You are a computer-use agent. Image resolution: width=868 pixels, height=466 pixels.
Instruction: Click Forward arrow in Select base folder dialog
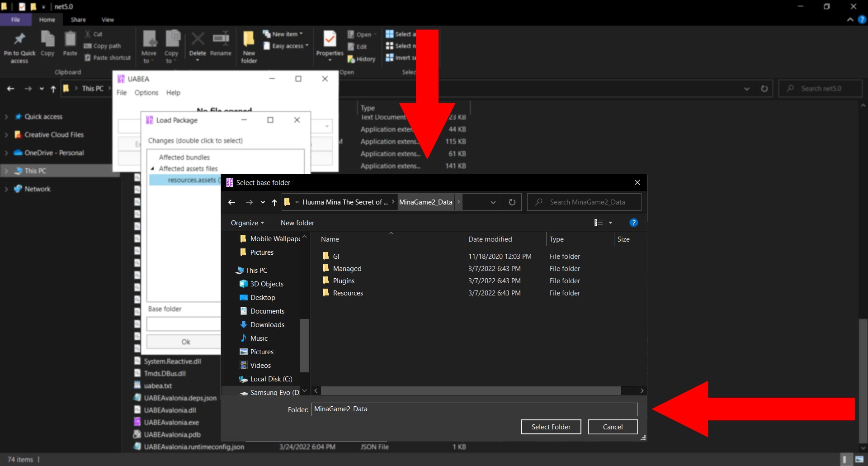(249, 202)
